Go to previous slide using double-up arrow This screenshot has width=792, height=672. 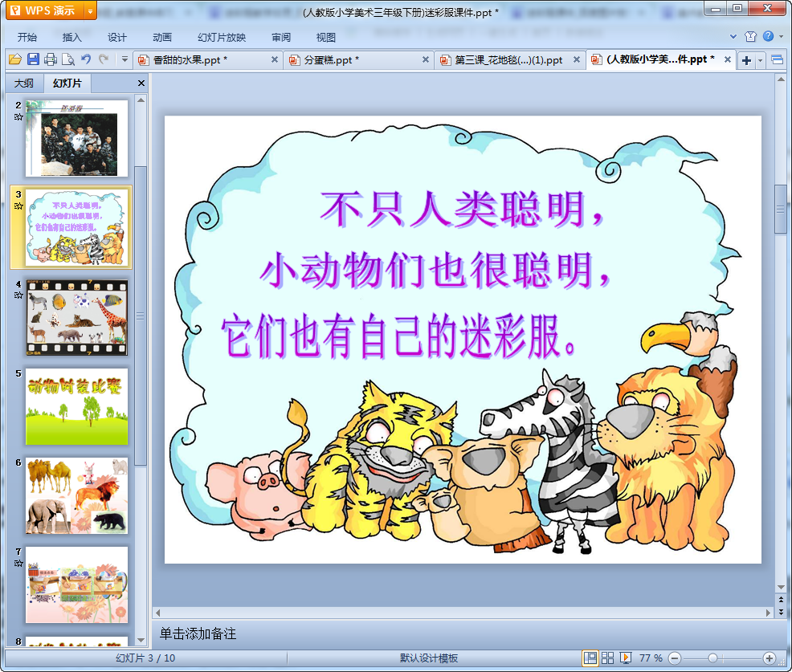(x=781, y=599)
